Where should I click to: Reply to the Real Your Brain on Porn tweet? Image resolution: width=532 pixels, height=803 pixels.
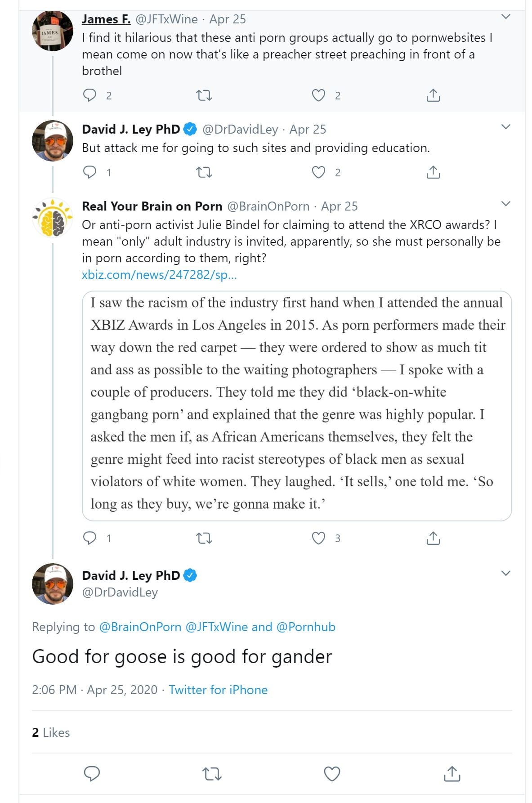point(90,538)
